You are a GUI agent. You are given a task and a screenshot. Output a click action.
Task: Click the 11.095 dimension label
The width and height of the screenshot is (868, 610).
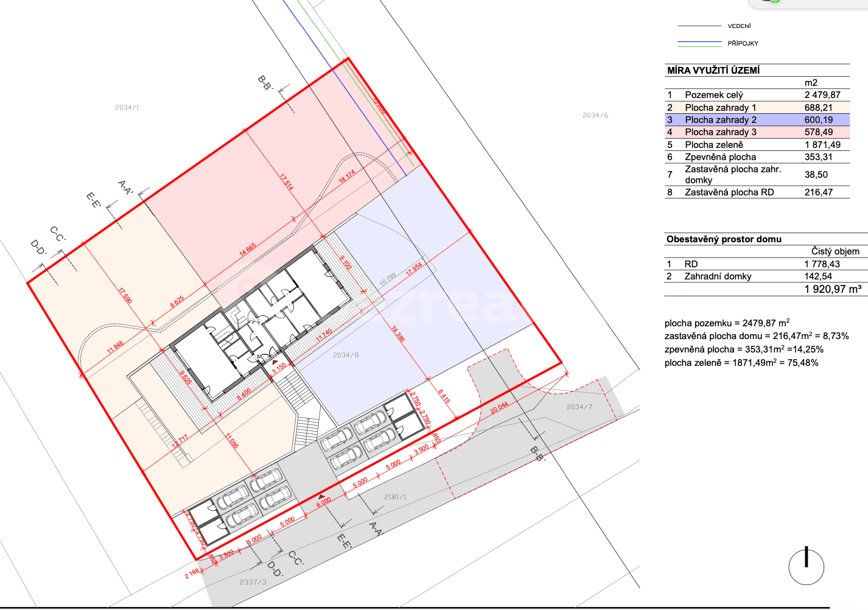[x=232, y=441]
